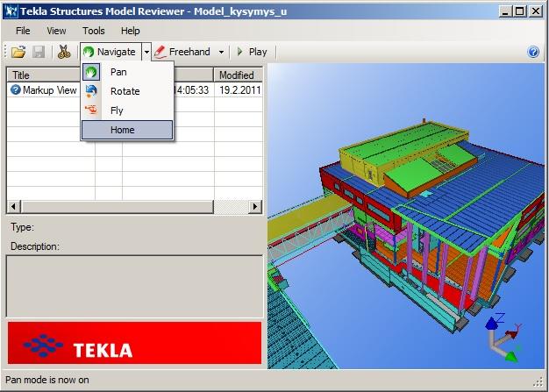Click the Rotate icon in dropdown

[x=91, y=91]
